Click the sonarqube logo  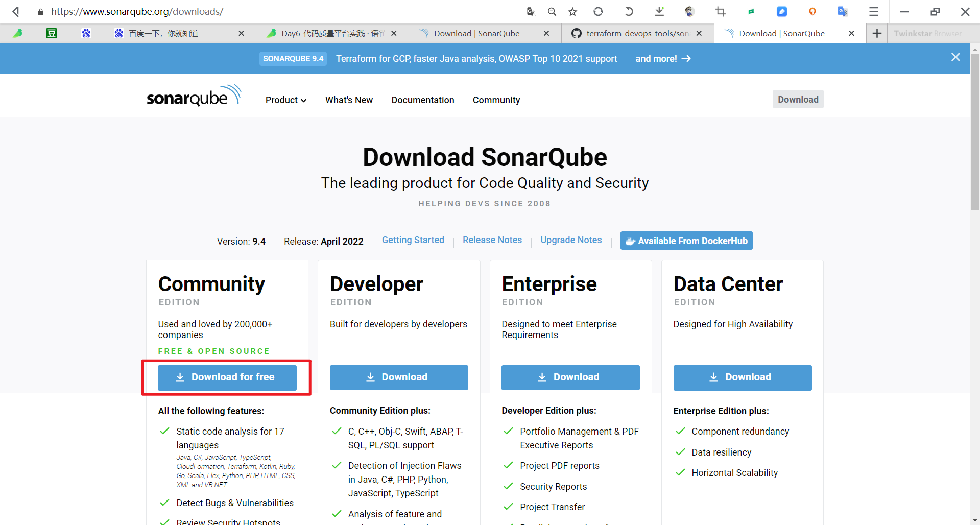[194, 96]
